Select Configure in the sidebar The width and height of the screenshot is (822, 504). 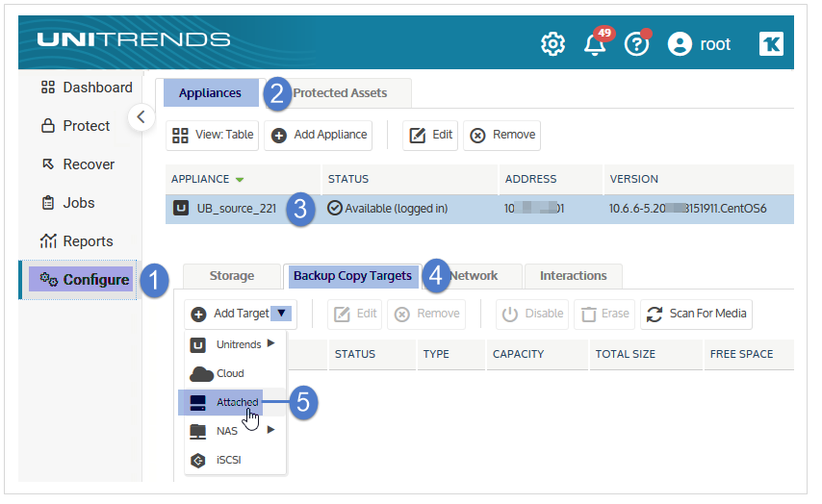[81, 279]
